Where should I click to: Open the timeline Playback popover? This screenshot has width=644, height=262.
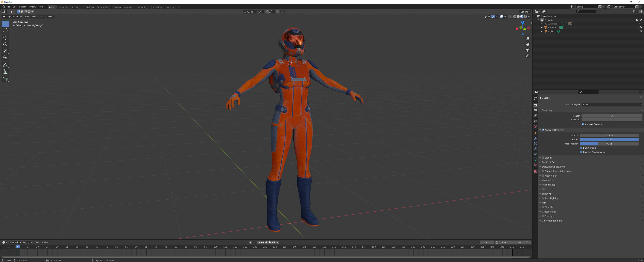click(x=15, y=242)
